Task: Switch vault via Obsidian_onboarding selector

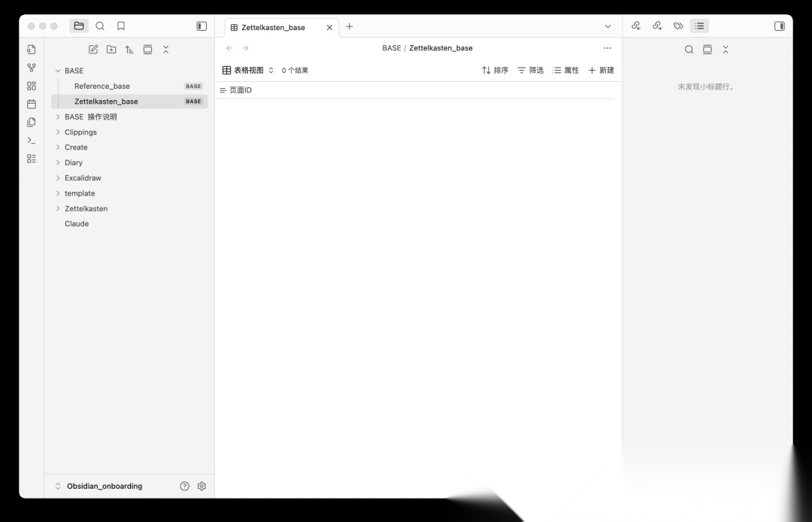Action: (x=98, y=486)
